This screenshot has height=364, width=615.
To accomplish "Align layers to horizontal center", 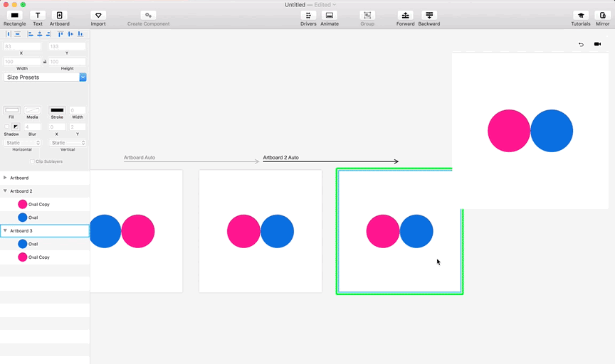I will click(x=40, y=34).
